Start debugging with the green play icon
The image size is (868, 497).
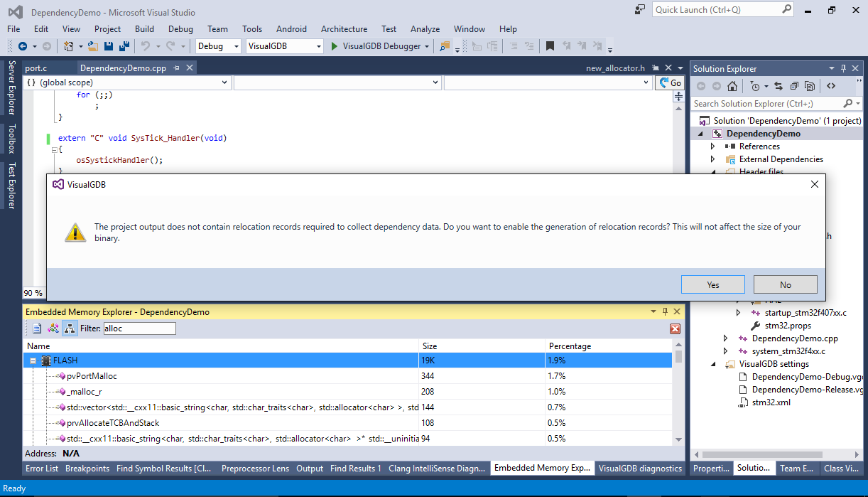point(335,46)
